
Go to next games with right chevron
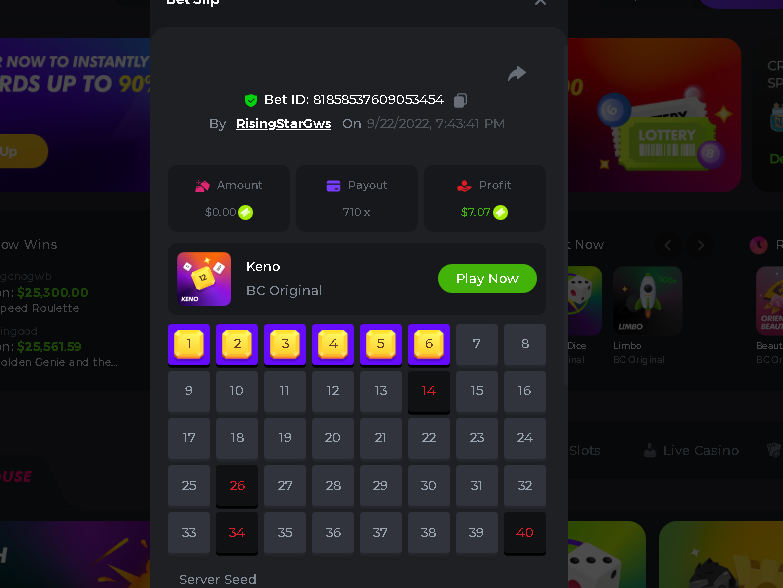point(700,245)
